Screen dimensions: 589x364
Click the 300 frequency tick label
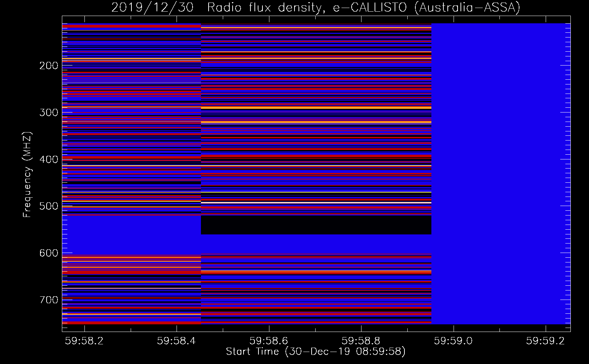(x=49, y=112)
